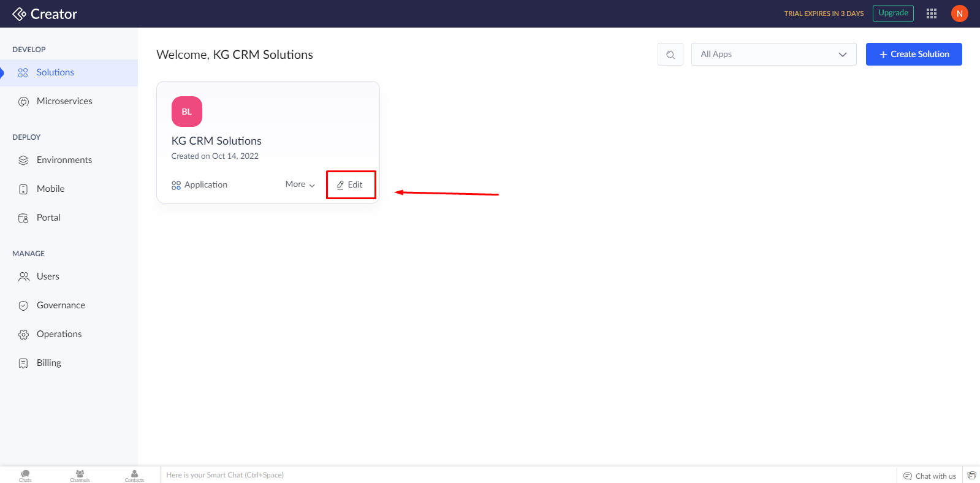This screenshot has width=980, height=483.
Task: Click the Creator product name text
Action: 54,14
